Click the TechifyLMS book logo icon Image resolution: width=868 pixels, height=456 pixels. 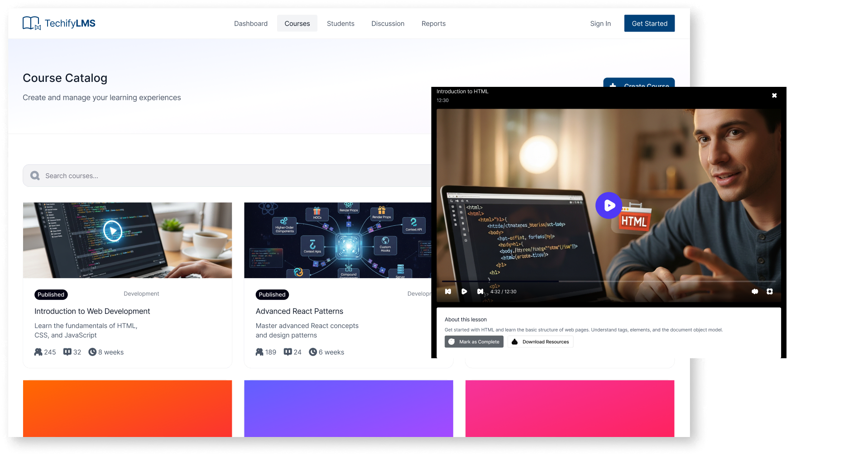pos(31,23)
